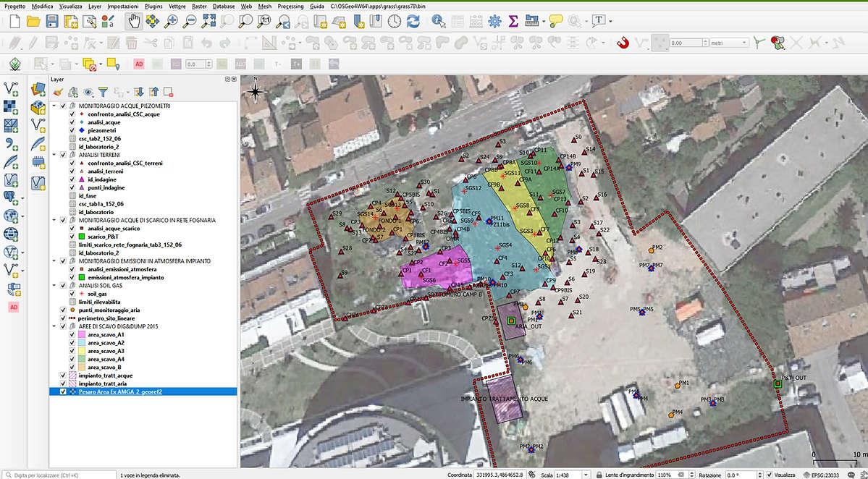Zoom to Full Extent of the map
This screenshot has width=868, height=479.
coord(208,22)
